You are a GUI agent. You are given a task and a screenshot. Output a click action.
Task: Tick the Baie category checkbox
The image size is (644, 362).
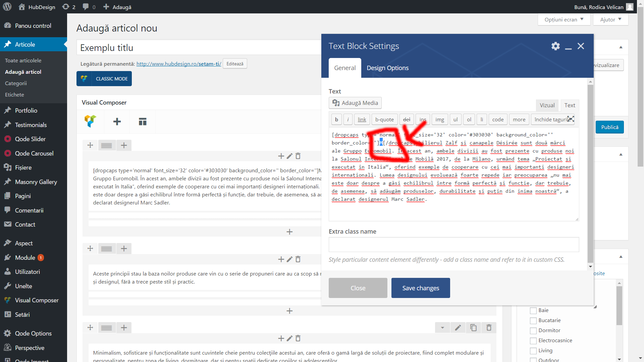533,310
